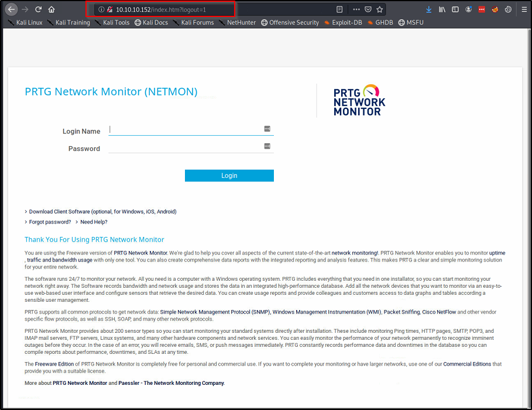Follow the network monitoring! link

point(355,253)
